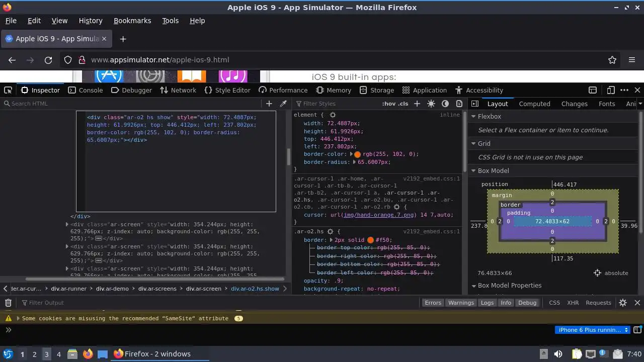This screenshot has height=362, width=644.
Task: Bookmark this page with star icon
Action: (612, 60)
